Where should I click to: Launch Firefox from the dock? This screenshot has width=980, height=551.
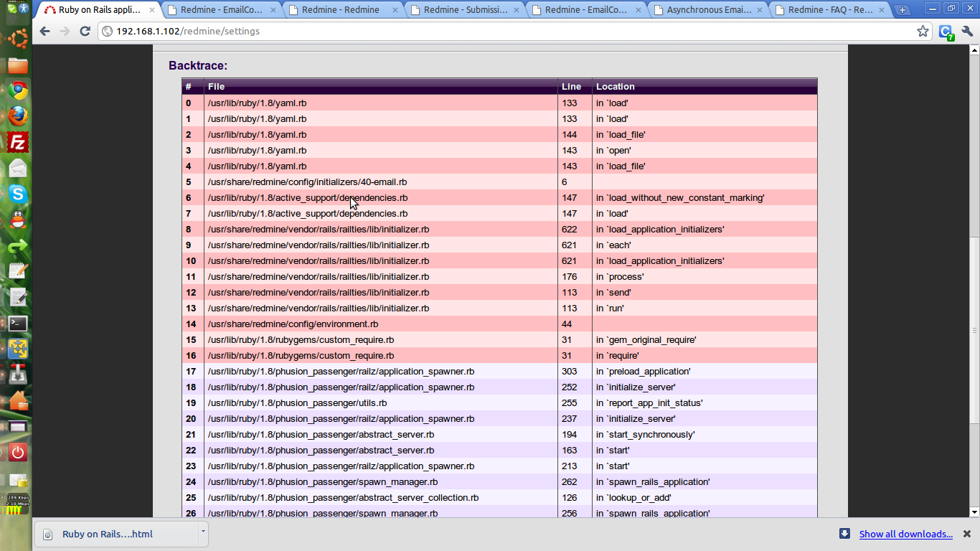[18, 116]
